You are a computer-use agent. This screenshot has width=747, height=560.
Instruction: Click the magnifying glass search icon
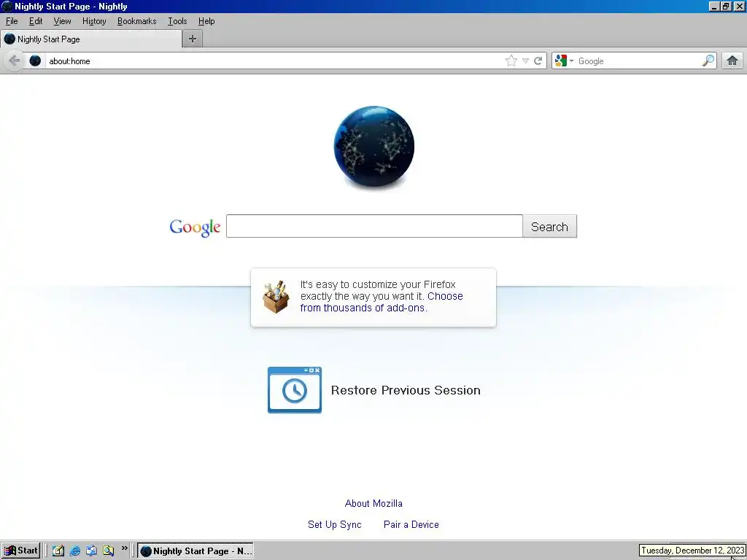coord(708,61)
